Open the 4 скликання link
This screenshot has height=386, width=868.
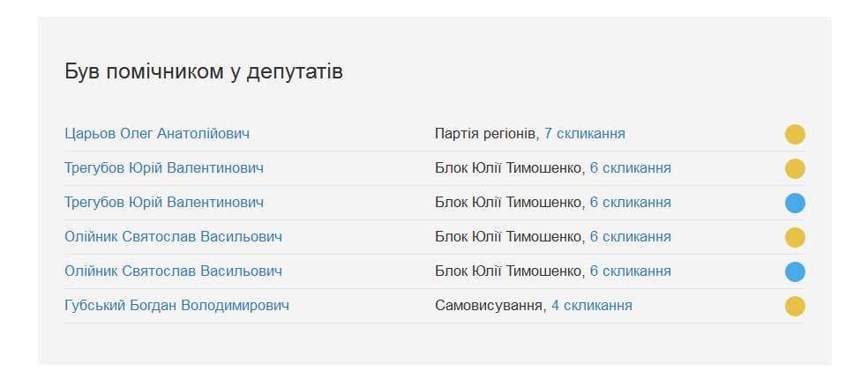pyautogui.click(x=592, y=305)
